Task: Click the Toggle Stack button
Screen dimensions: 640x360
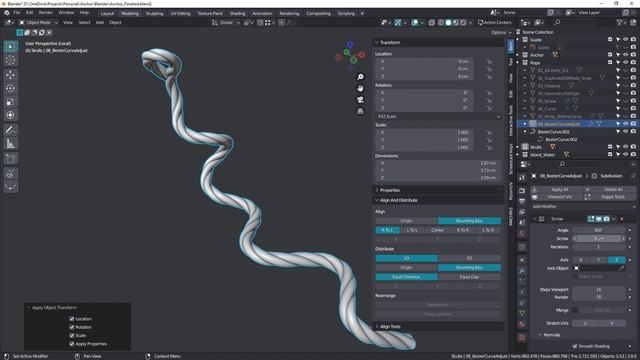Action: click(609, 197)
